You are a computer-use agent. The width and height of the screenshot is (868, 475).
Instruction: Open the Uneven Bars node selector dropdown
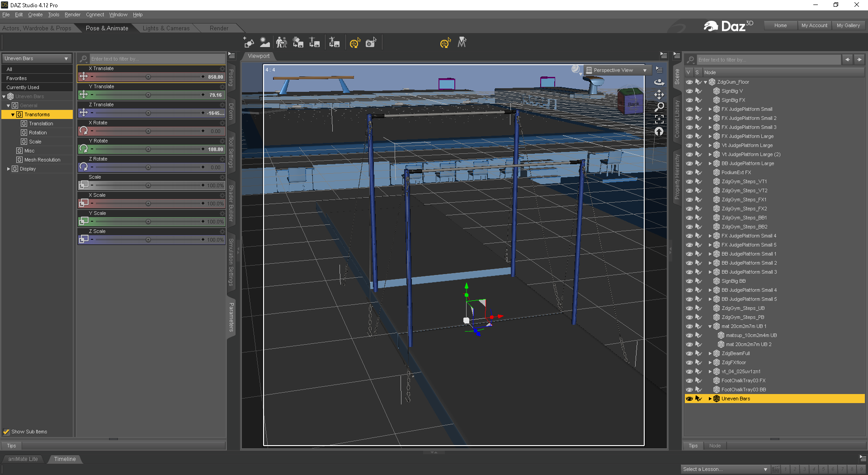coord(37,58)
